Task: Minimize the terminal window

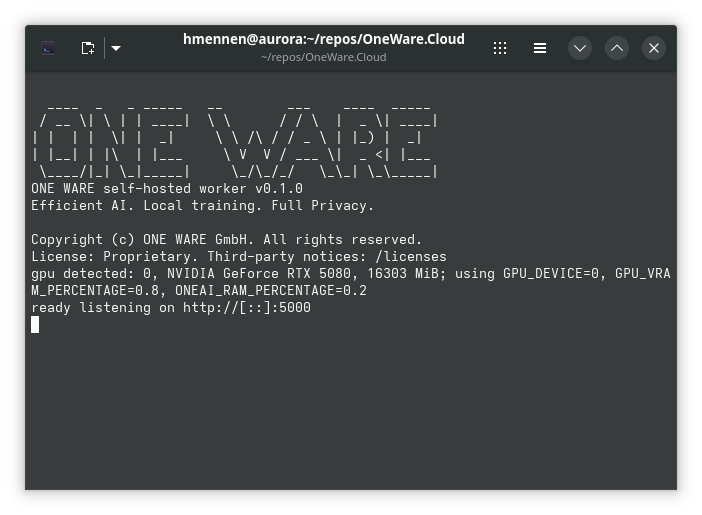Action: (580, 48)
